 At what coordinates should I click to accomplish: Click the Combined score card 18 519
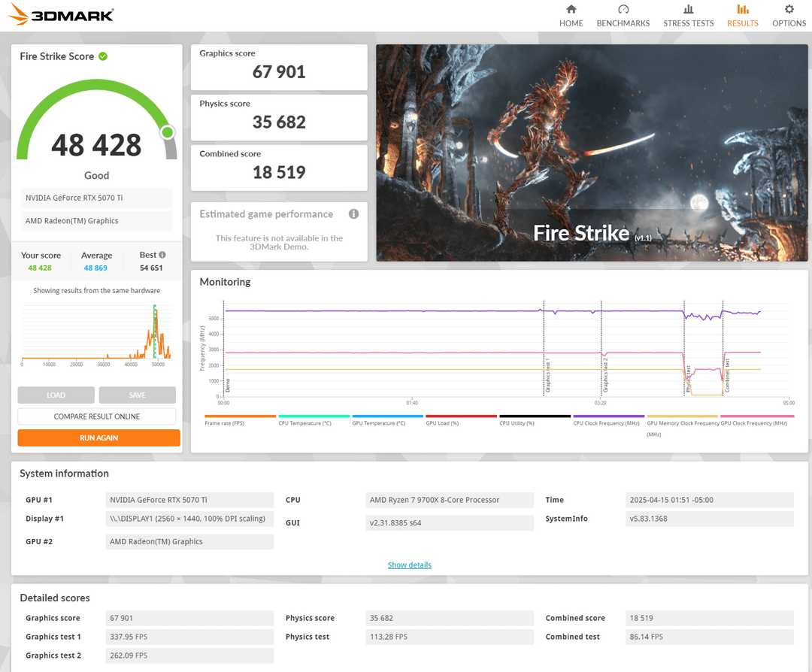[x=279, y=168]
